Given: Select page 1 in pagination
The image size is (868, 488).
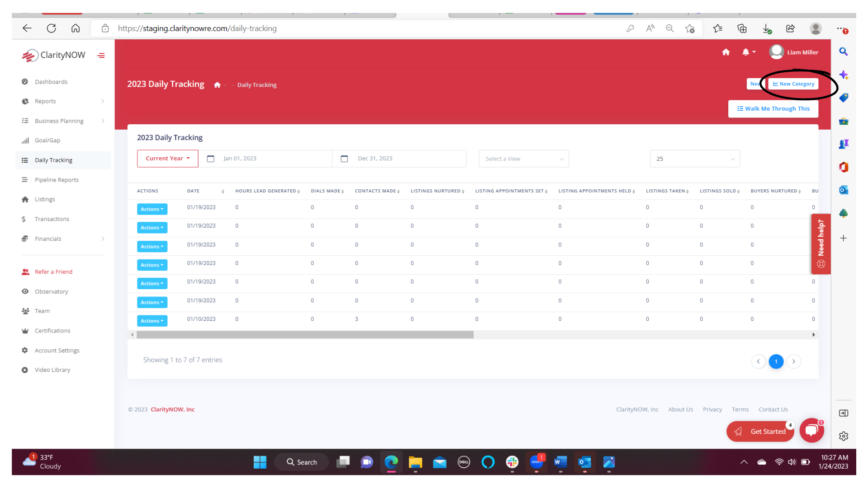Looking at the screenshot, I should (x=776, y=361).
